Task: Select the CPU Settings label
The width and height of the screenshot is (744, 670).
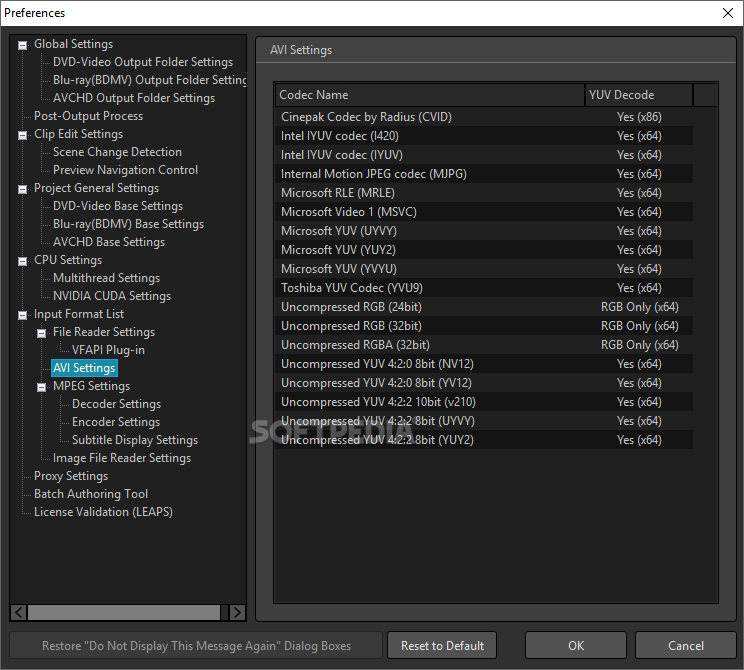Action: click(68, 261)
